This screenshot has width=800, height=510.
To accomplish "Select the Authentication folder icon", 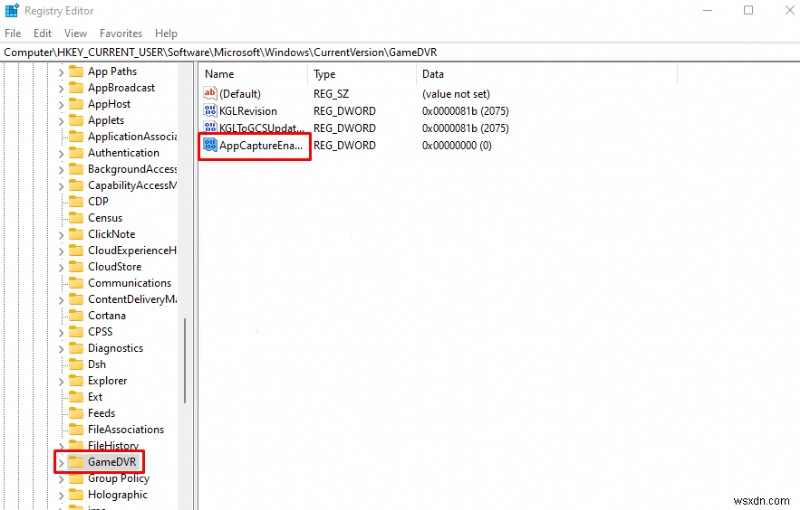I will click(x=76, y=152).
